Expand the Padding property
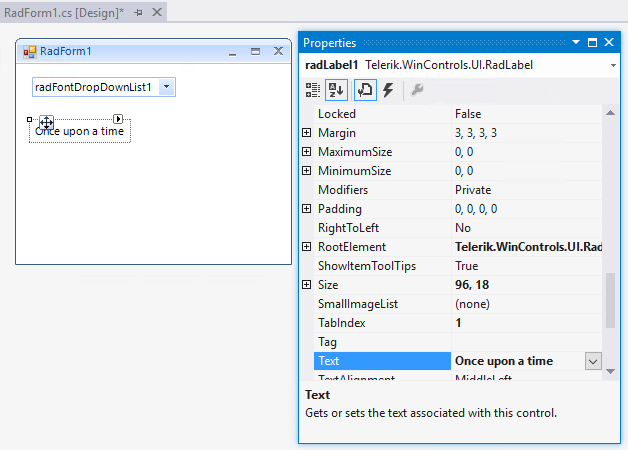Viewport: 628px width, 450px height. [306, 209]
